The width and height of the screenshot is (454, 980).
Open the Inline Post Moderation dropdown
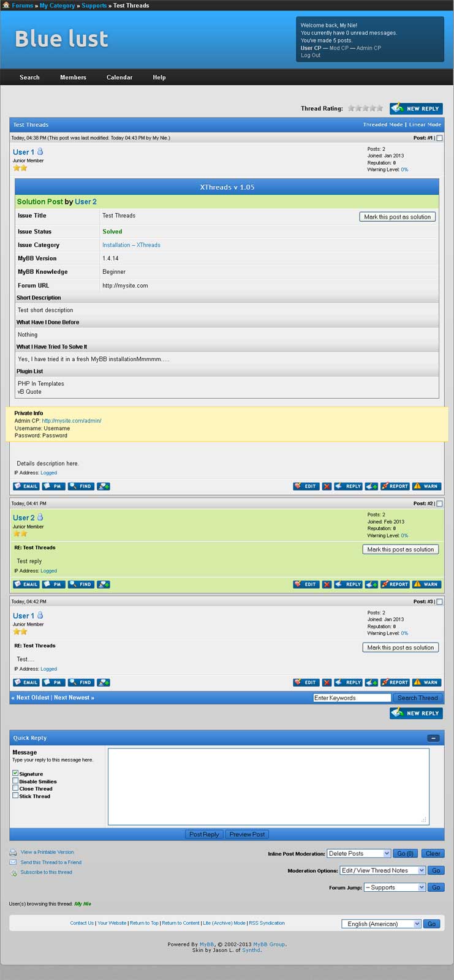click(x=358, y=853)
